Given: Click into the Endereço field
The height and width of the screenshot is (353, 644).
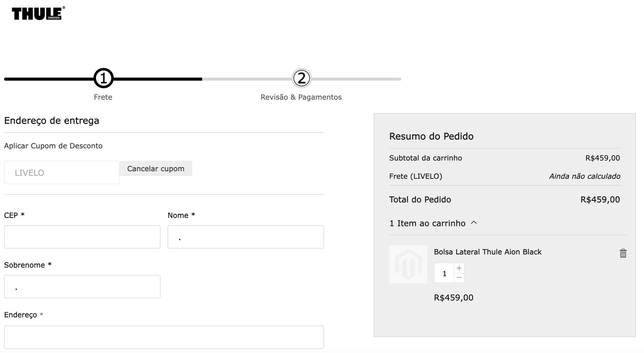Looking at the screenshot, I should (164, 337).
